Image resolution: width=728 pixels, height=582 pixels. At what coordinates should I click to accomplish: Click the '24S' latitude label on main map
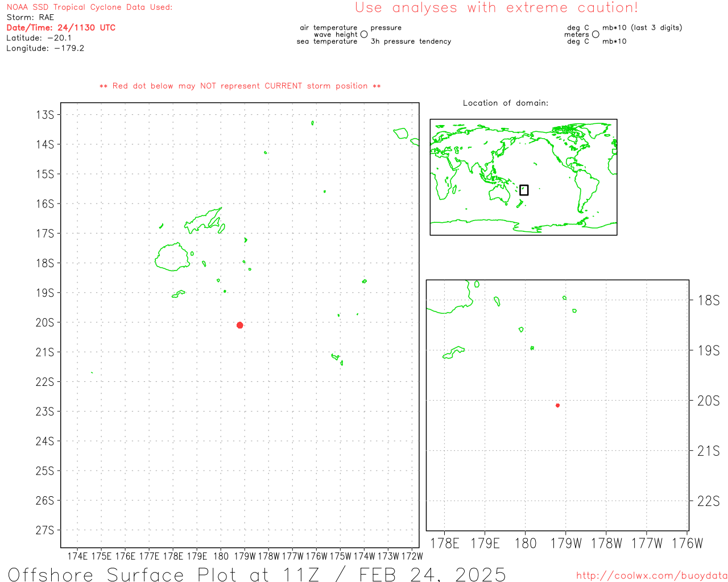[x=45, y=441]
